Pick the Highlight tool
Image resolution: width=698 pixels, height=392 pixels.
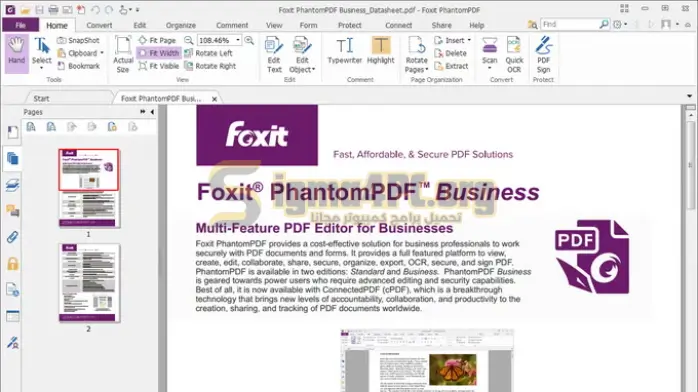click(381, 51)
